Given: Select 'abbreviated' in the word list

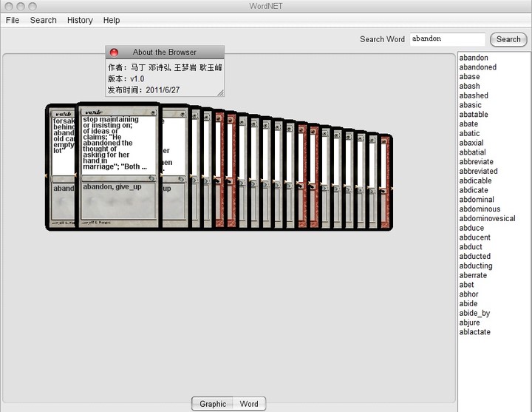Looking at the screenshot, I should (x=478, y=172).
